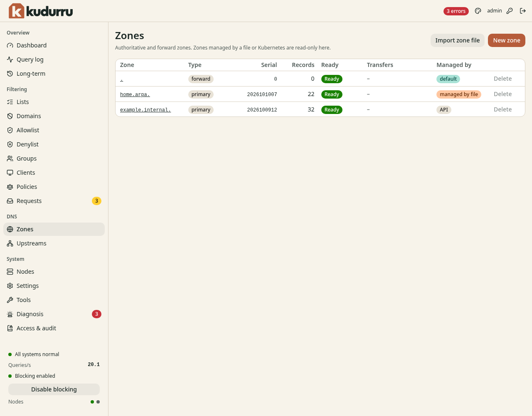Click the Clients monitor icon
This screenshot has height=416, width=532.
pyautogui.click(x=10, y=173)
